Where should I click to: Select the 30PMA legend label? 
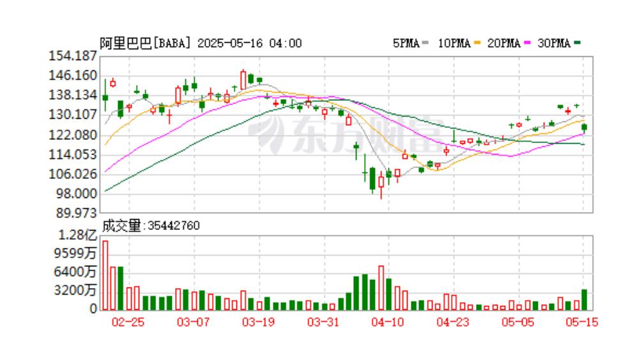click(554, 43)
